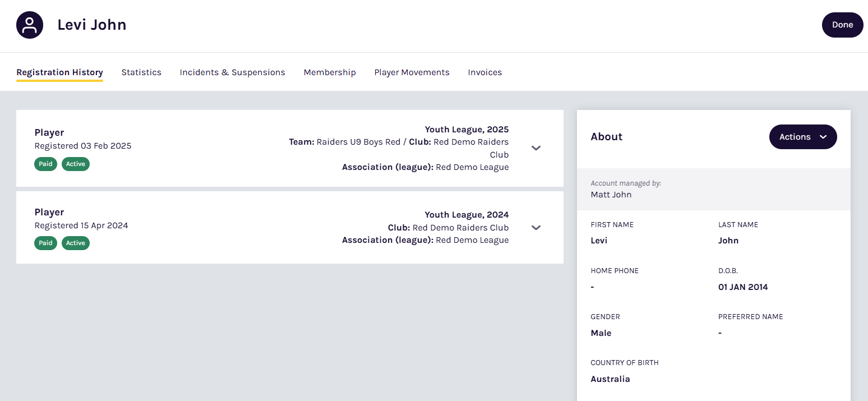Screen dimensions: 868x401
Task: Open the Actions dropdown menu
Action: (802, 137)
